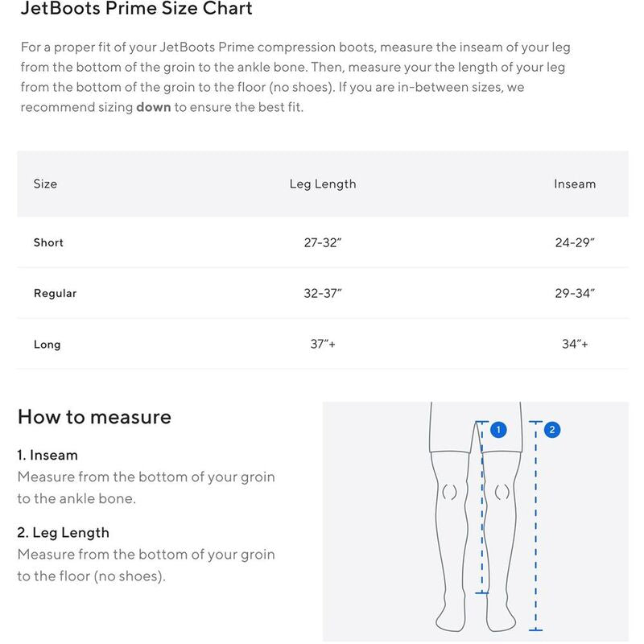Click the 32-37″ leg length cell

click(x=323, y=293)
